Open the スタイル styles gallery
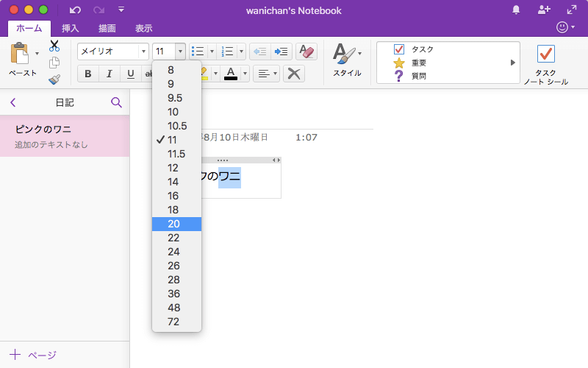588x368 pixels. pos(347,60)
